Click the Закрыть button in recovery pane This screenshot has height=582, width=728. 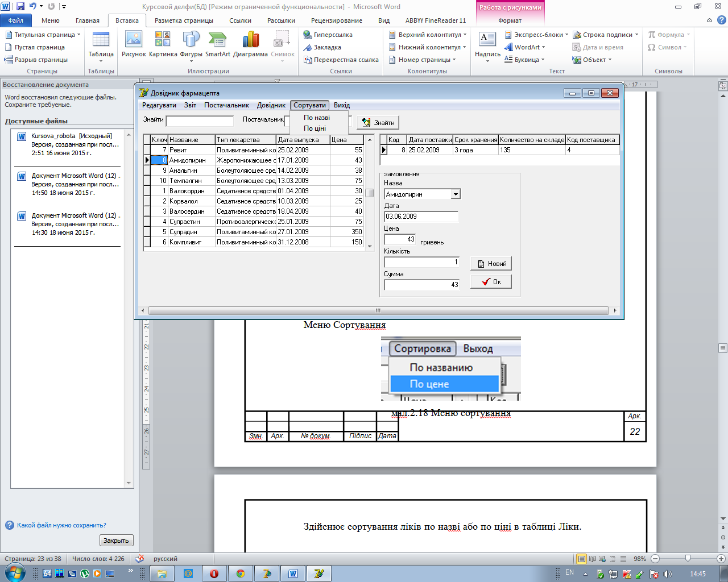point(116,541)
